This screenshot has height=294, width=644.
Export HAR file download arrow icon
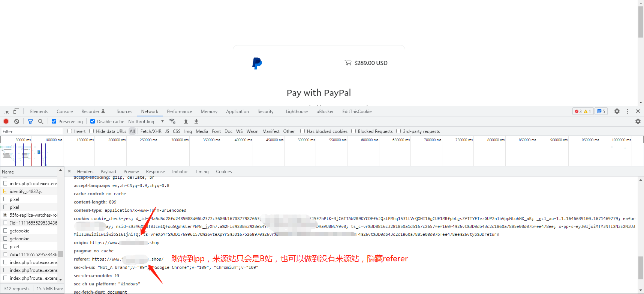pos(196,121)
